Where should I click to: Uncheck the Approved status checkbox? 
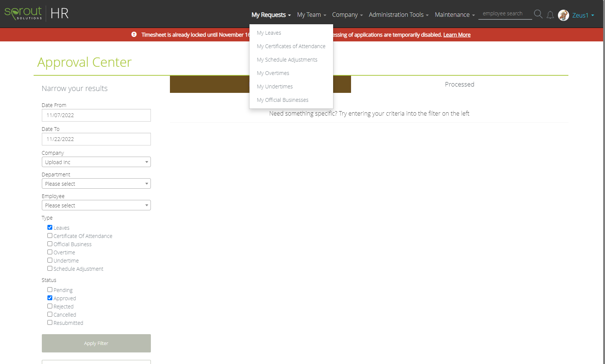click(50, 298)
